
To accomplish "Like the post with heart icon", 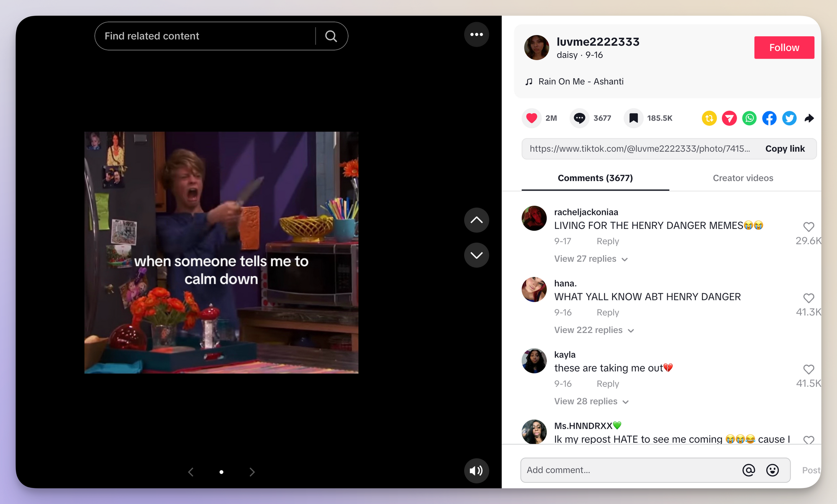I will 531,118.
